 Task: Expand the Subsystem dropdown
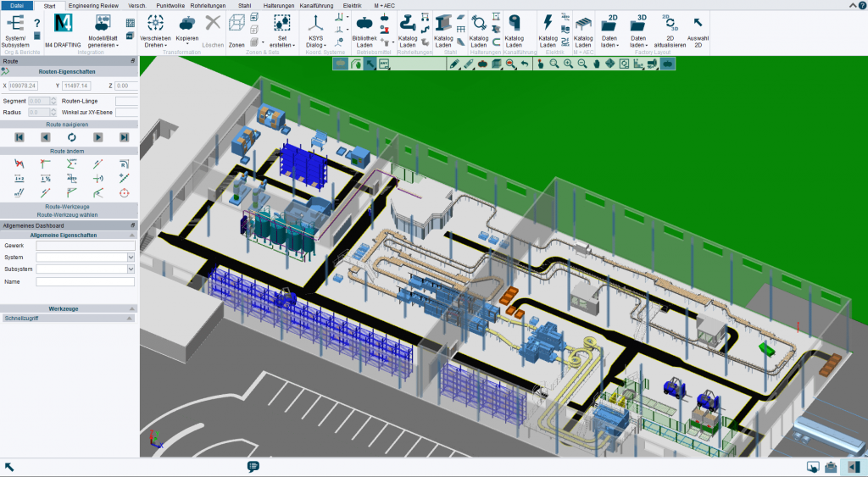point(131,269)
